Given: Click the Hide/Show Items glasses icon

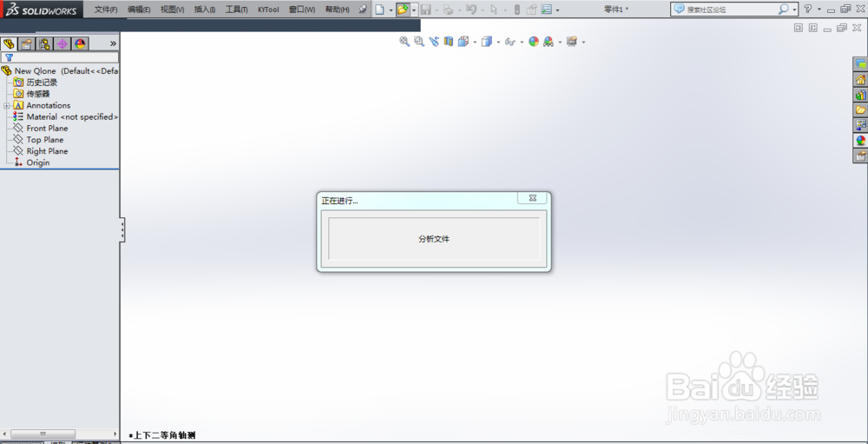Looking at the screenshot, I should click(x=510, y=42).
